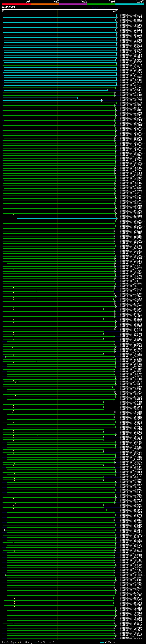This screenshot has height=644, width=146.
Task: Click the red 20% identity legend segment
Action: [x=16, y=4]
